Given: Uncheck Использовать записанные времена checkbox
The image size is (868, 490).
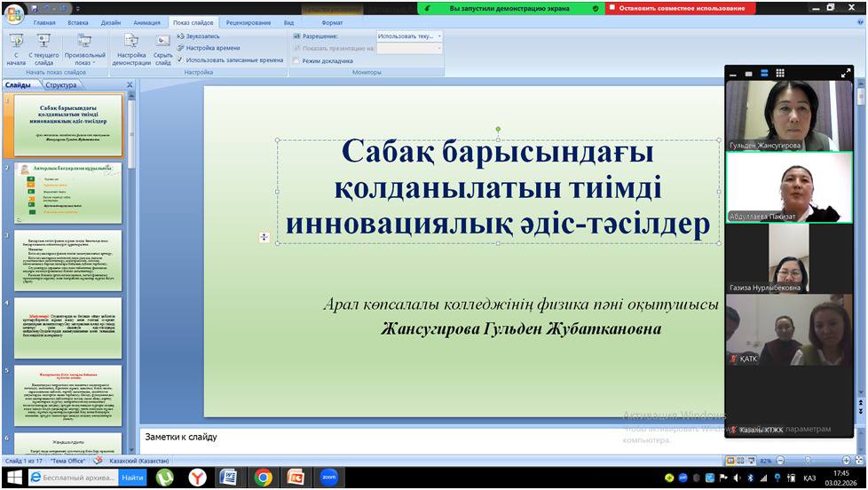Looking at the screenshot, I should click(180, 60).
